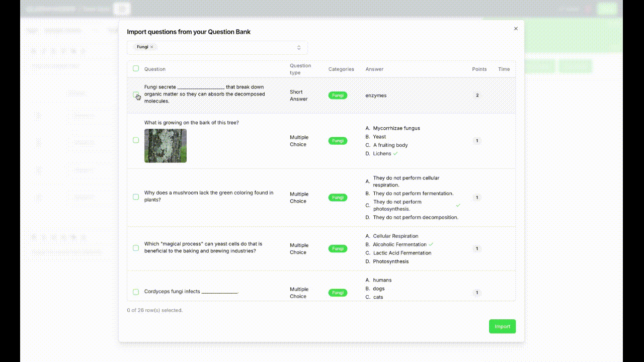Tick the select-all checkbox in header
The width and height of the screenshot is (644, 362).
[x=136, y=68]
